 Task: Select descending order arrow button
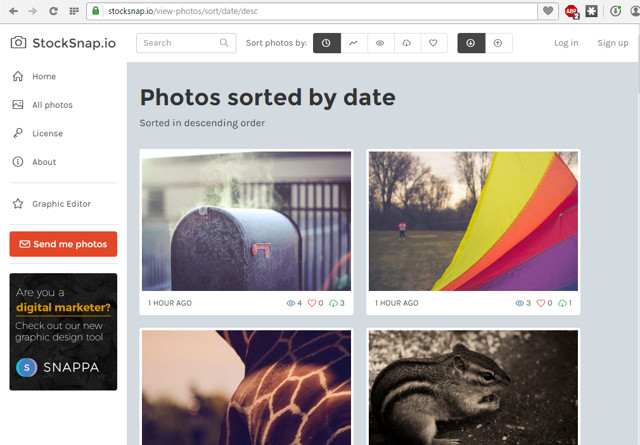click(471, 43)
